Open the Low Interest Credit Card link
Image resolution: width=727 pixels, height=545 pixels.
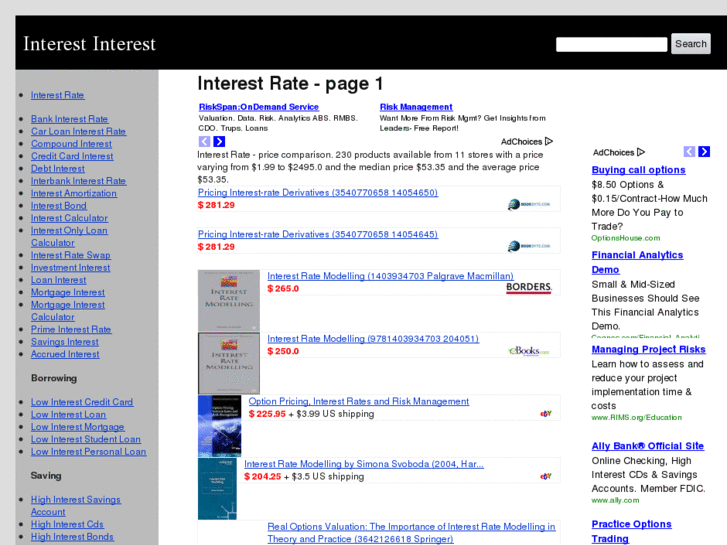(82, 402)
